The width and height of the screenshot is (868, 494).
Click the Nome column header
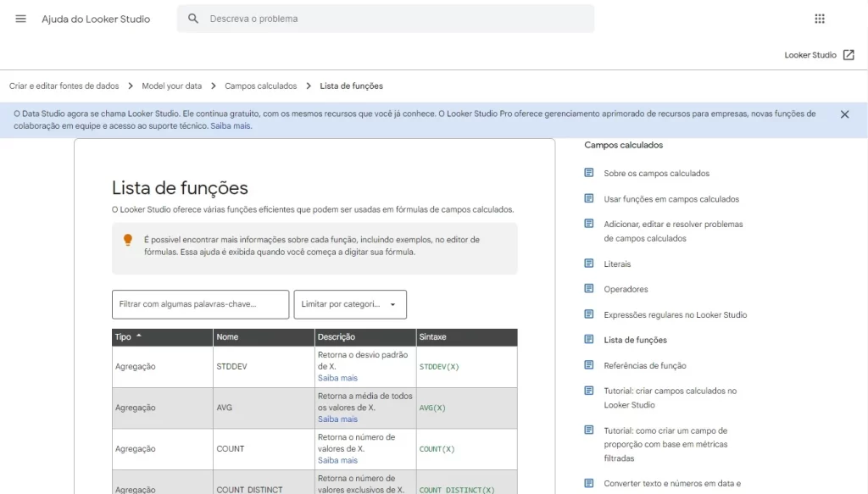pyautogui.click(x=264, y=337)
